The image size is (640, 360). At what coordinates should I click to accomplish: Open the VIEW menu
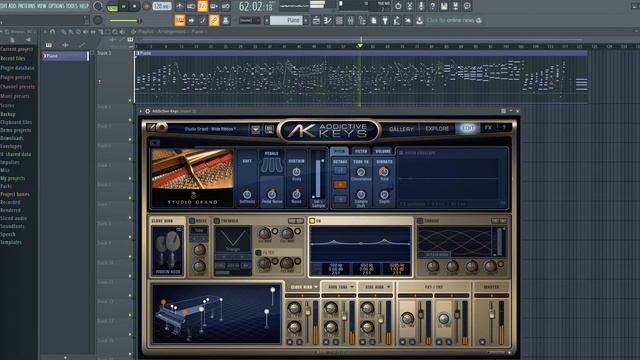(x=42, y=6)
